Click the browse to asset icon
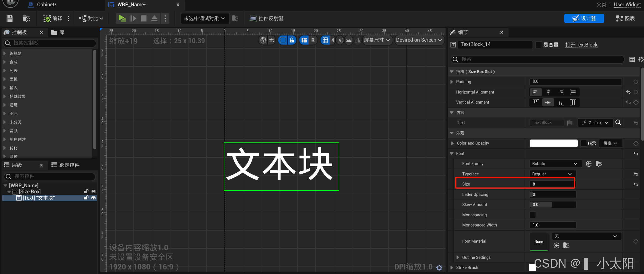Viewport: 644px width, 274px height. (26, 18)
